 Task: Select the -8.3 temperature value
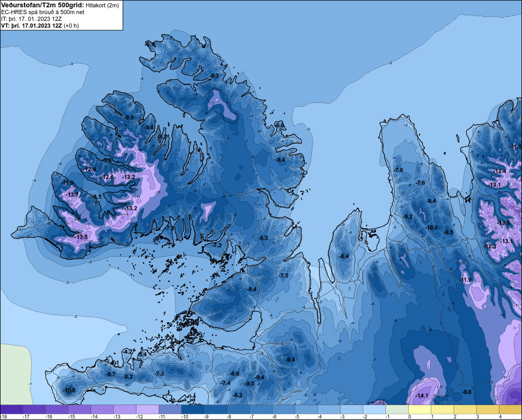(x=263, y=238)
